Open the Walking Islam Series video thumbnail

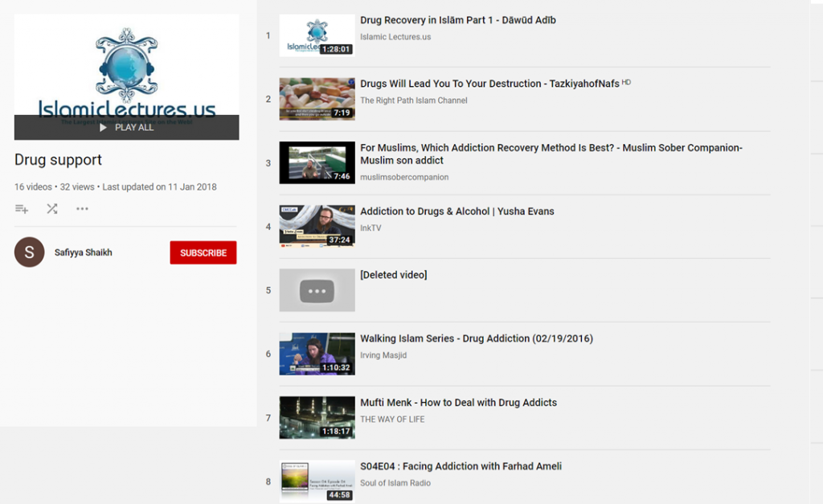317,354
